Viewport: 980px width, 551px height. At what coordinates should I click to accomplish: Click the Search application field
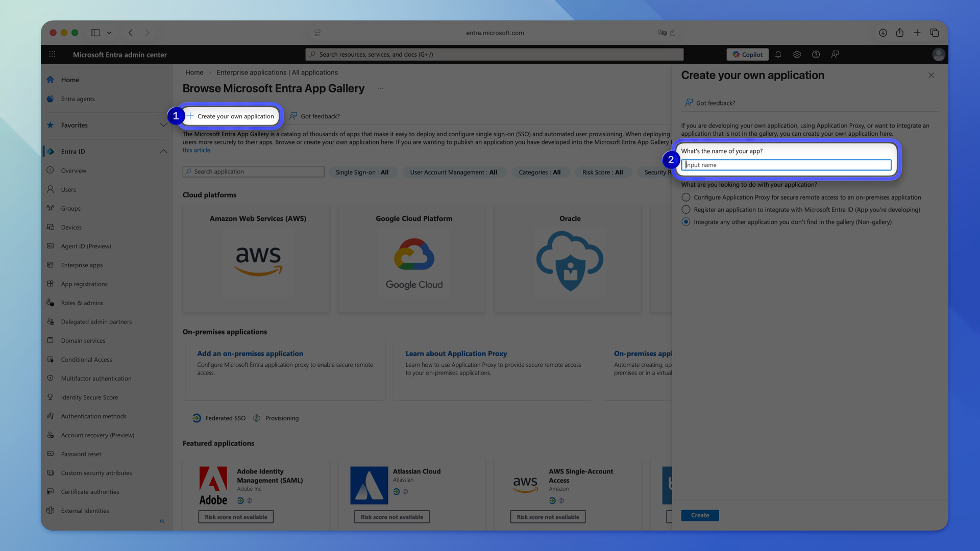point(253,171)
